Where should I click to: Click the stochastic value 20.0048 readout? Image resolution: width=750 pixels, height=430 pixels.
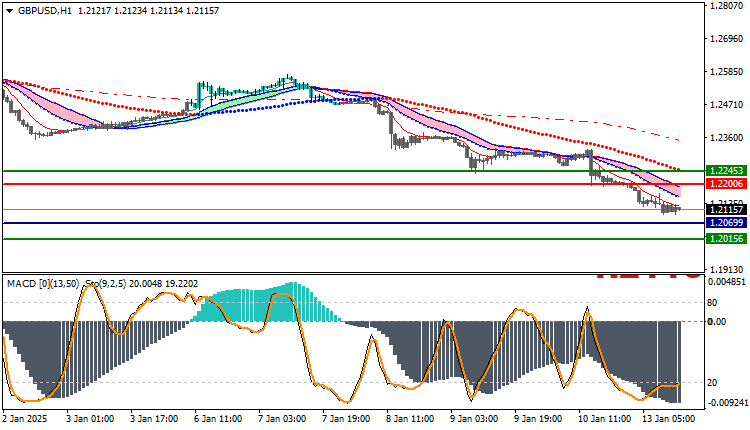coord(145,284)
